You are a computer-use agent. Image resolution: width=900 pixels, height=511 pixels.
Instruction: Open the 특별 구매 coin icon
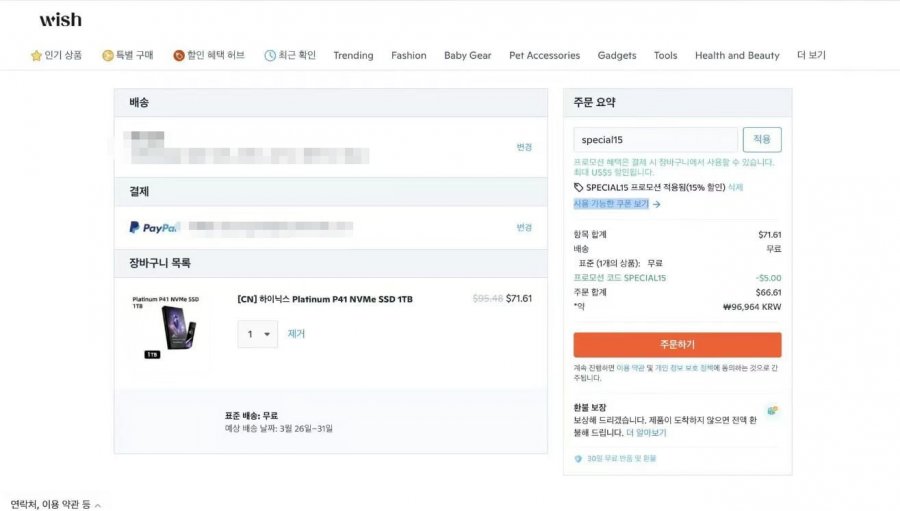[x=107, y=55]
